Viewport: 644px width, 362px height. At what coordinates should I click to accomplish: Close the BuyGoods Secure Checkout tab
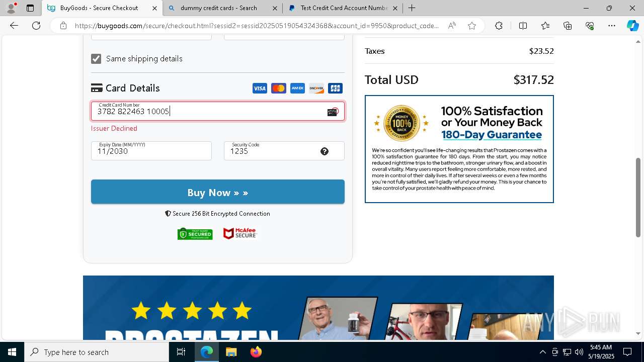154,8
